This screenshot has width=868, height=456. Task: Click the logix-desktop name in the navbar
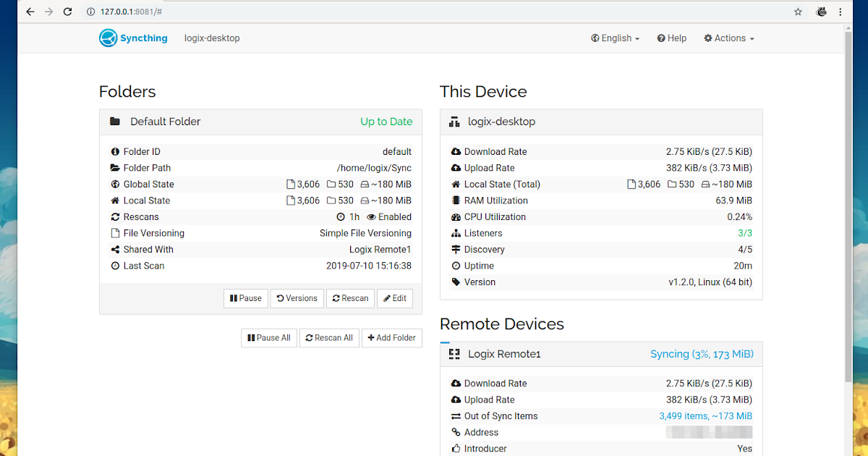212,38
